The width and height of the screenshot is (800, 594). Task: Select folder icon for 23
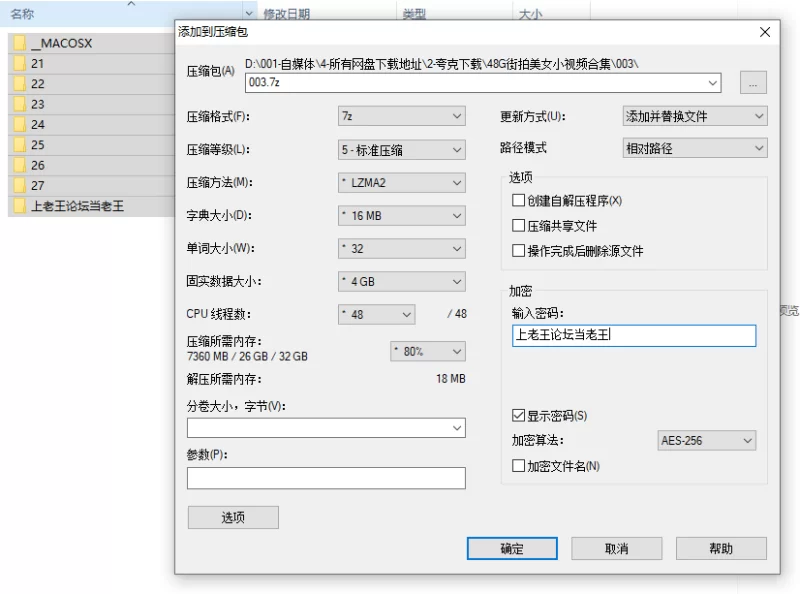(x=20, y=104)
